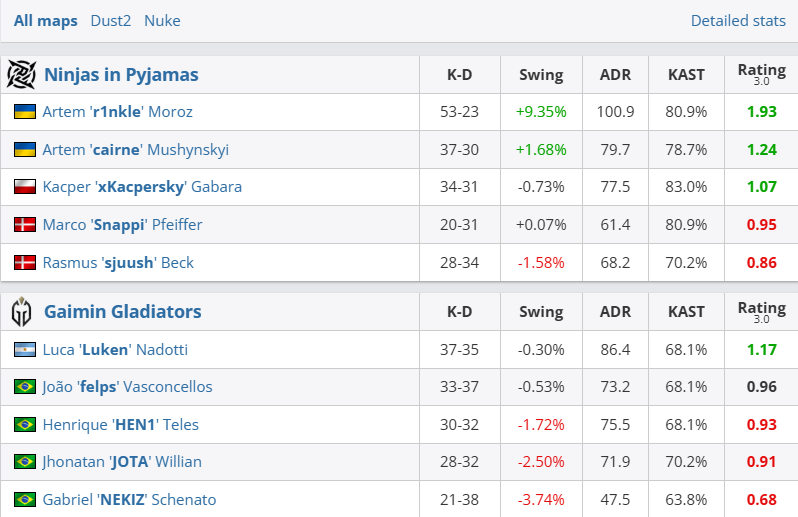
Task: Click the Poland flag beside xKacpersky
Action: [25, 187]
